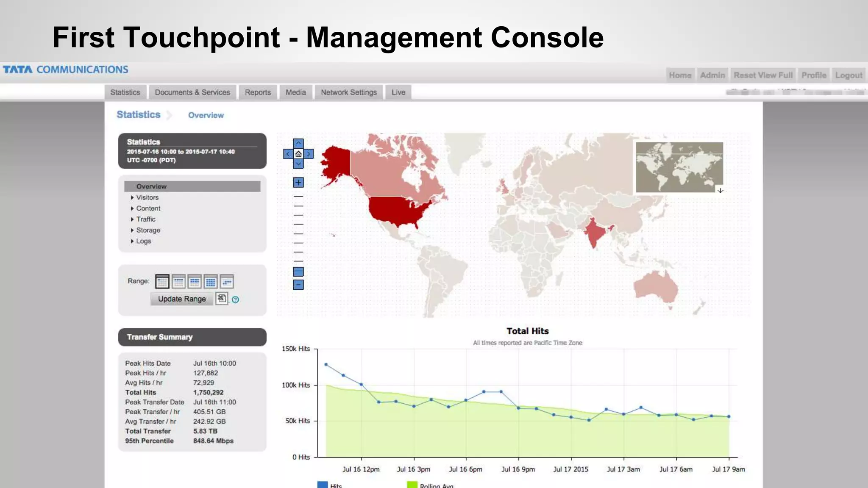Screen dimensions: 868x488
Task: Open the Reports tab
Action: [x=258, y=92]
